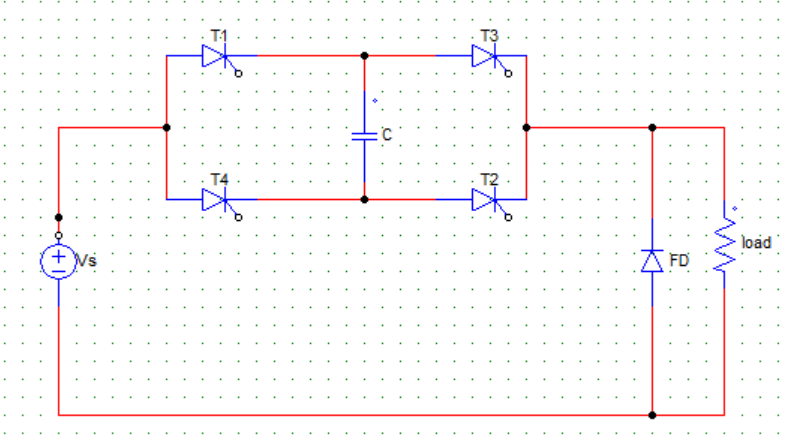
Task: Select the Vs voltage source
Action: tap(59, 261)
